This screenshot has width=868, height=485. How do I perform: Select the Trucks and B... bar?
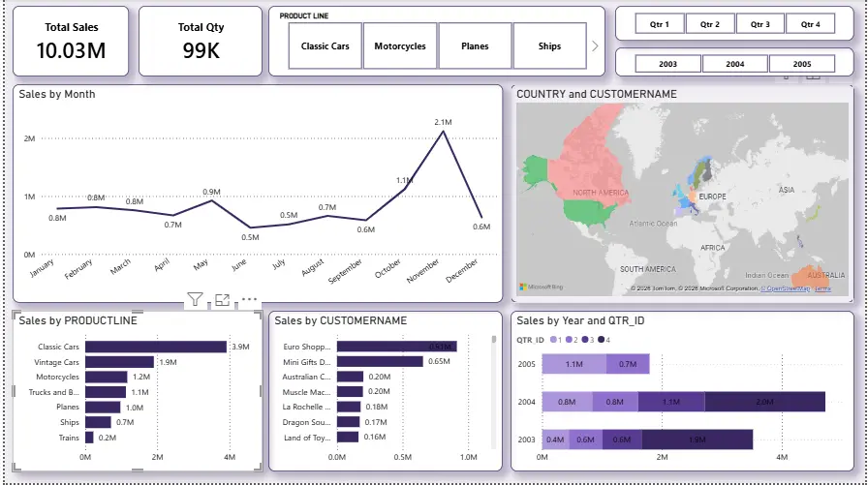[106, 392]
